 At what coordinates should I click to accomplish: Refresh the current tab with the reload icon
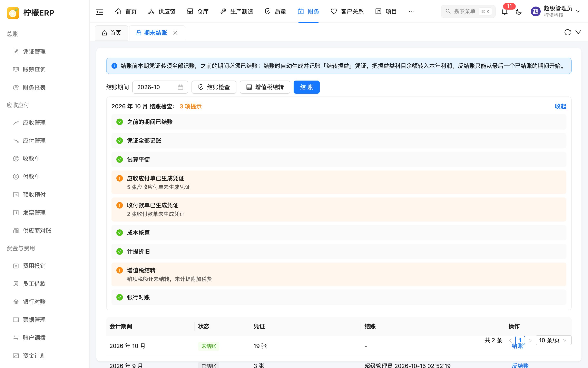click(567, 32)
